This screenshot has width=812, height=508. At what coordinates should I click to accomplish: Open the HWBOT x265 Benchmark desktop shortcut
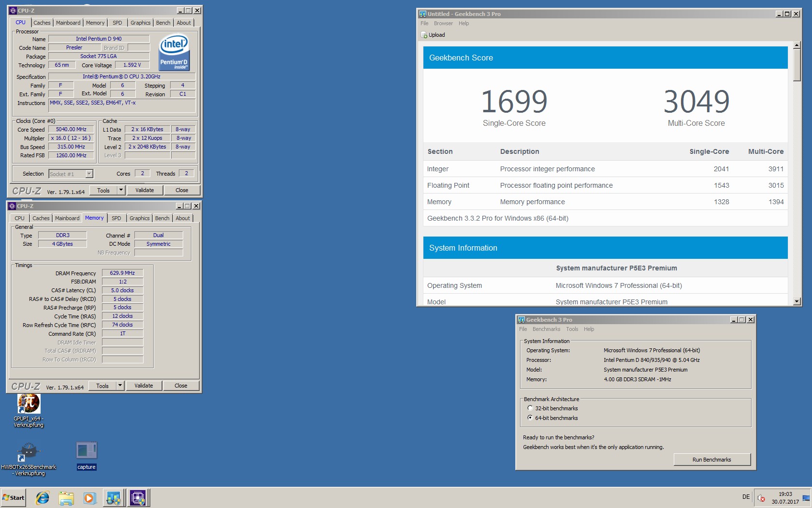click(x=29, y=459)
